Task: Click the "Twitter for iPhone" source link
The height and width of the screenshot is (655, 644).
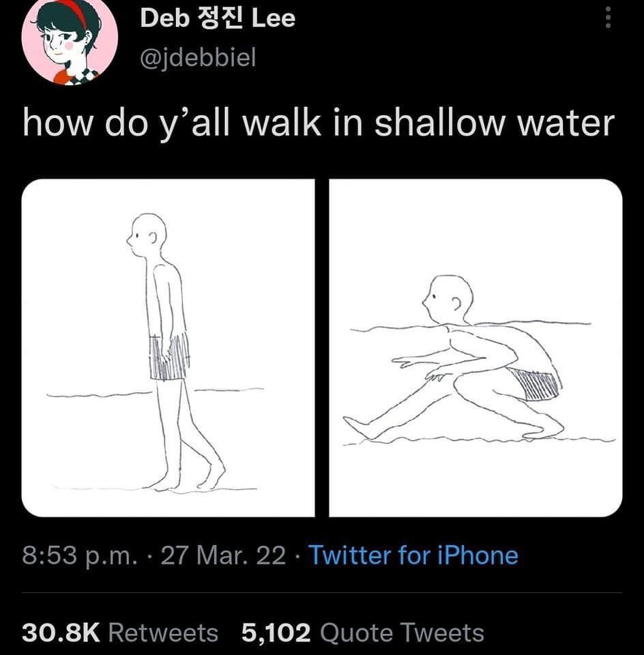Action: point(413,555)
